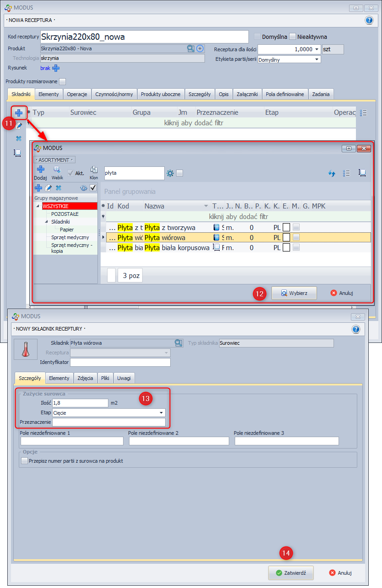The image size is (382, 588).
Task: Open the Załączniki tab
Action: (247, 94)
